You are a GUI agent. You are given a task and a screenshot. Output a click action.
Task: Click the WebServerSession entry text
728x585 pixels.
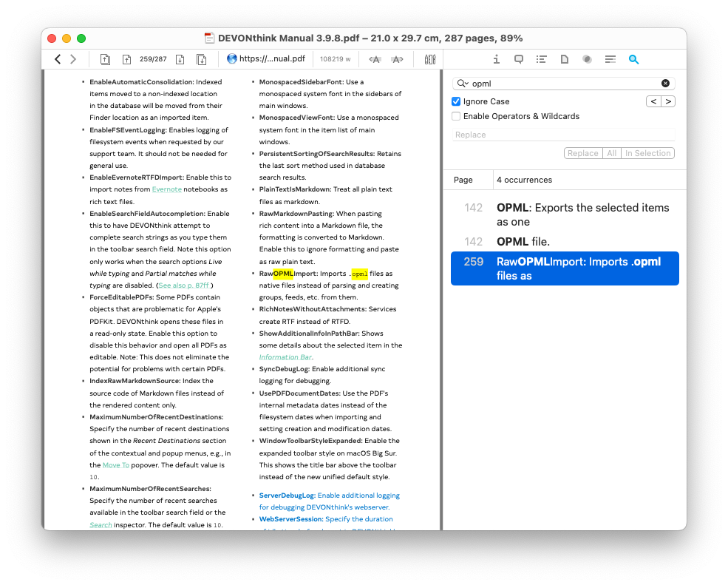(326, 519)
